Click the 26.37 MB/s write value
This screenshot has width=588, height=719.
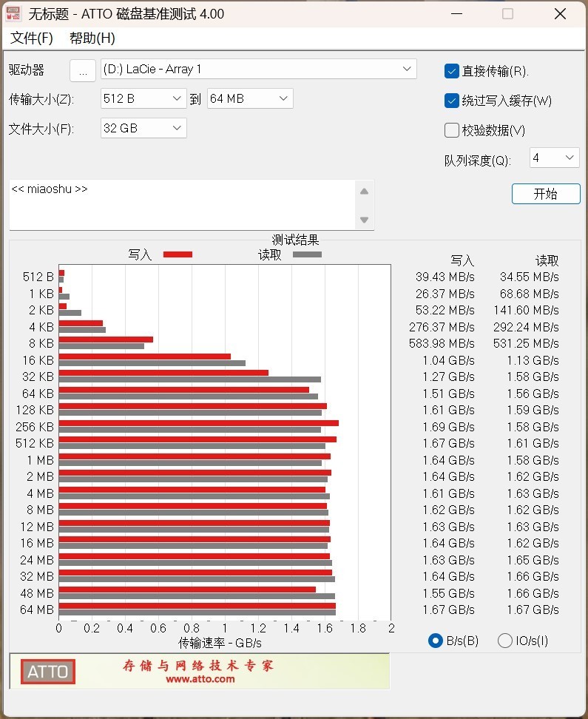point(445,294)
